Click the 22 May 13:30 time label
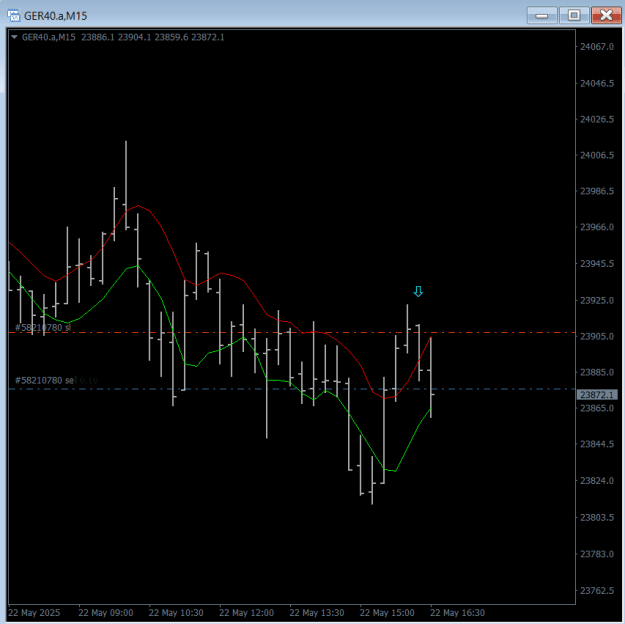 coord(316,613)
